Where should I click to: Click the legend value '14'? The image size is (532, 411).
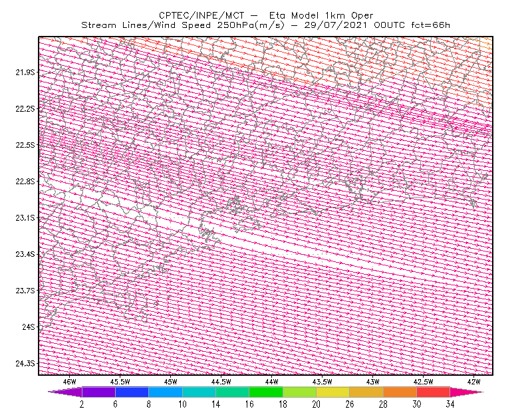pos(215,404)
